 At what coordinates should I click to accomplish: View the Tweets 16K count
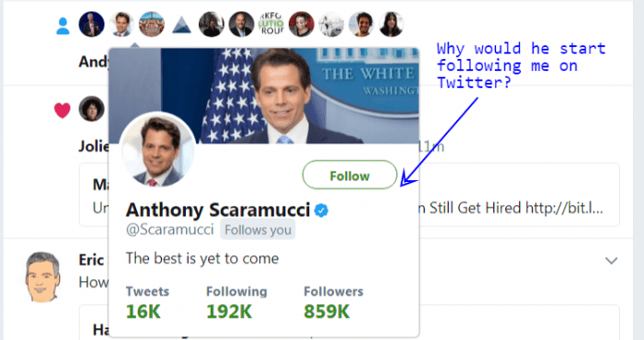click(147, 302)
